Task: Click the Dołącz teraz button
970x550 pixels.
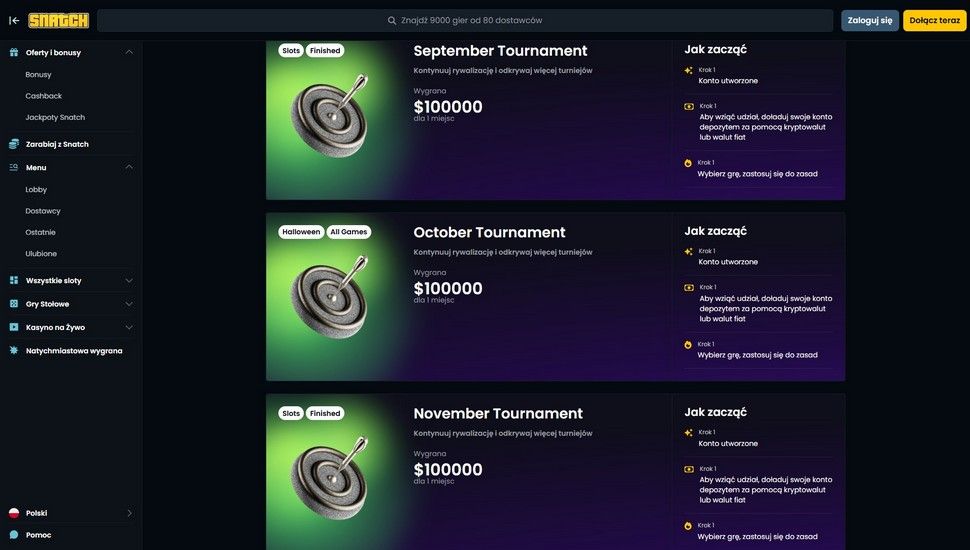Action: pyautogui.click(x=935, y=20)
